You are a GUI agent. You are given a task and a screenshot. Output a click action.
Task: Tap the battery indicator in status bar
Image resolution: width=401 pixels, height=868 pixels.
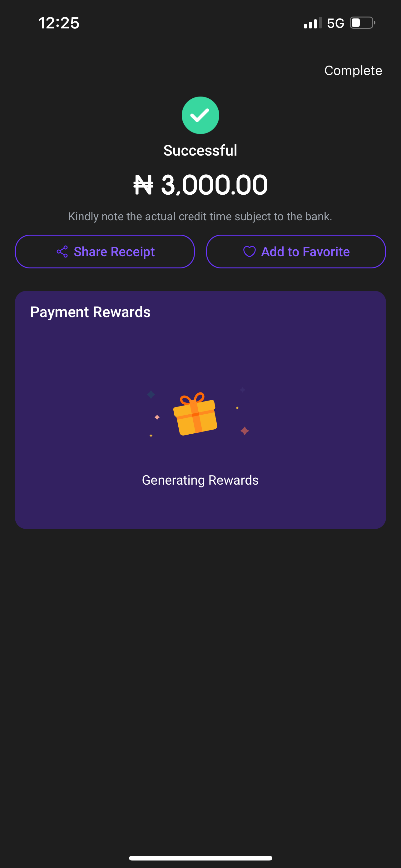[x=362, y=23]
